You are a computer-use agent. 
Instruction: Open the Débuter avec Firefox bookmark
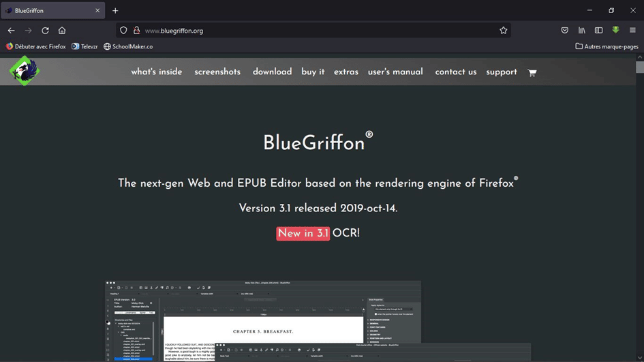[35, 46]
